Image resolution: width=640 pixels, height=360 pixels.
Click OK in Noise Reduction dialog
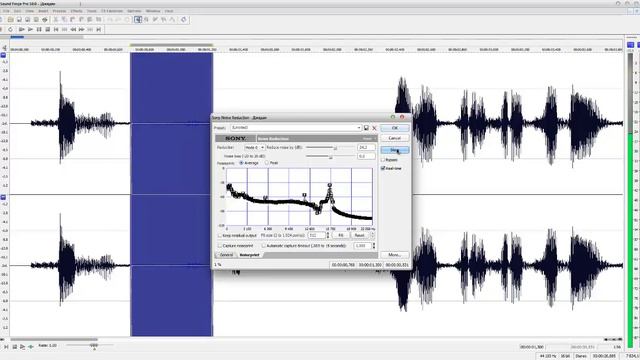(395, 128)
